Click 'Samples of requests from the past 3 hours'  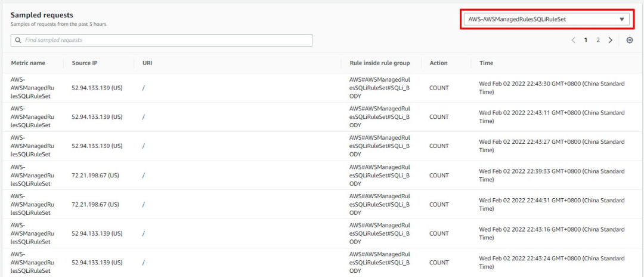click(59, 24)
